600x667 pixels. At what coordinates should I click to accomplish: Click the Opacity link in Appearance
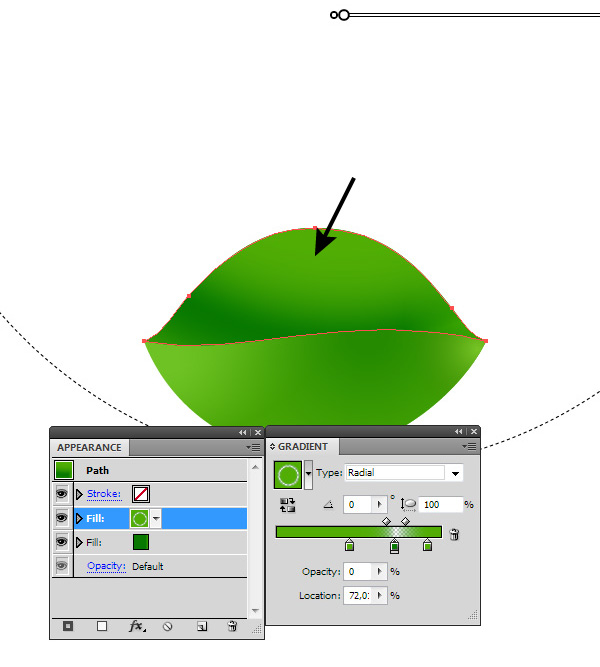(106, 566)
